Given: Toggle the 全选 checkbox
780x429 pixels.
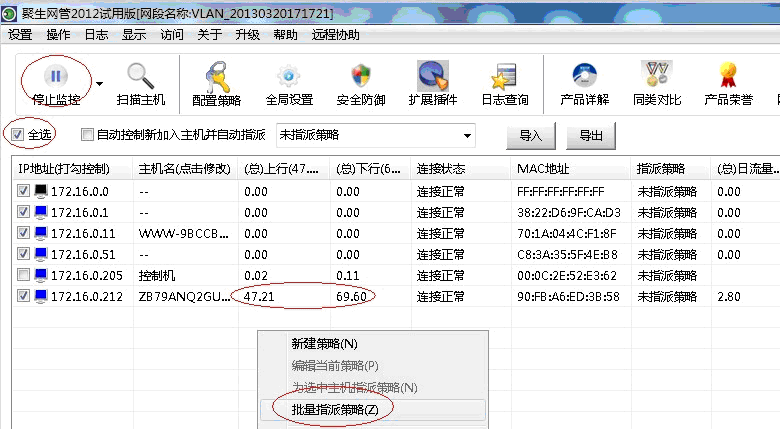Looking at the screenshot, I should coord(18,134).
